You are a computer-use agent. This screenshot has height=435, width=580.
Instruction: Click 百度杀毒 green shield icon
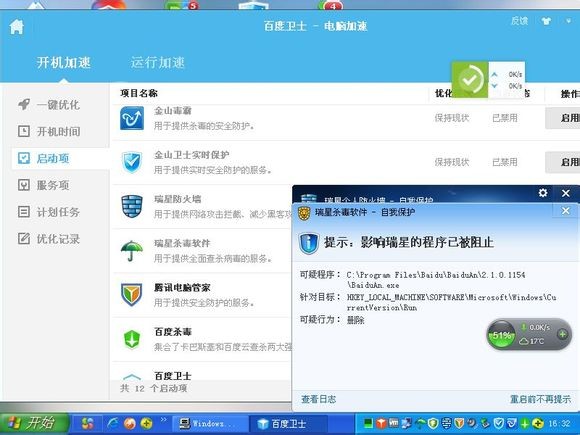tap(132, 339)
